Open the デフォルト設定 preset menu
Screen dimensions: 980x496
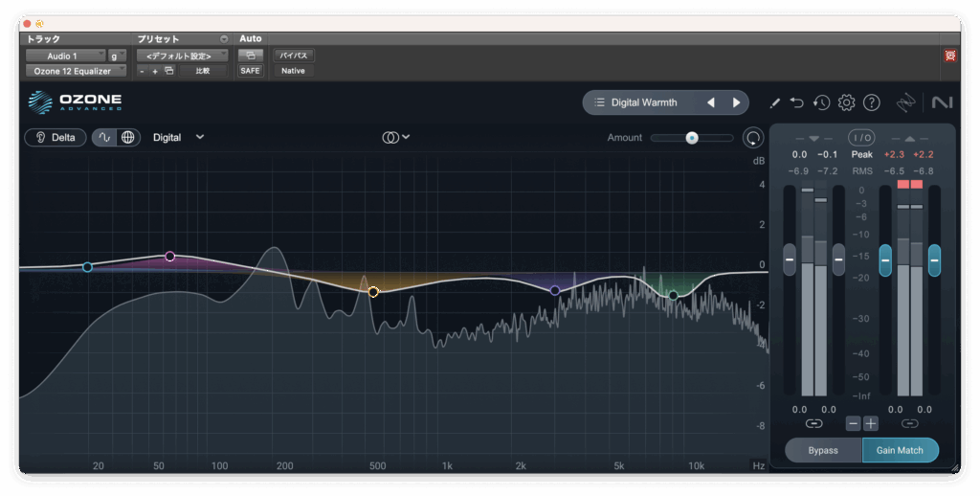pyautogui.click(x=182, y=56)
